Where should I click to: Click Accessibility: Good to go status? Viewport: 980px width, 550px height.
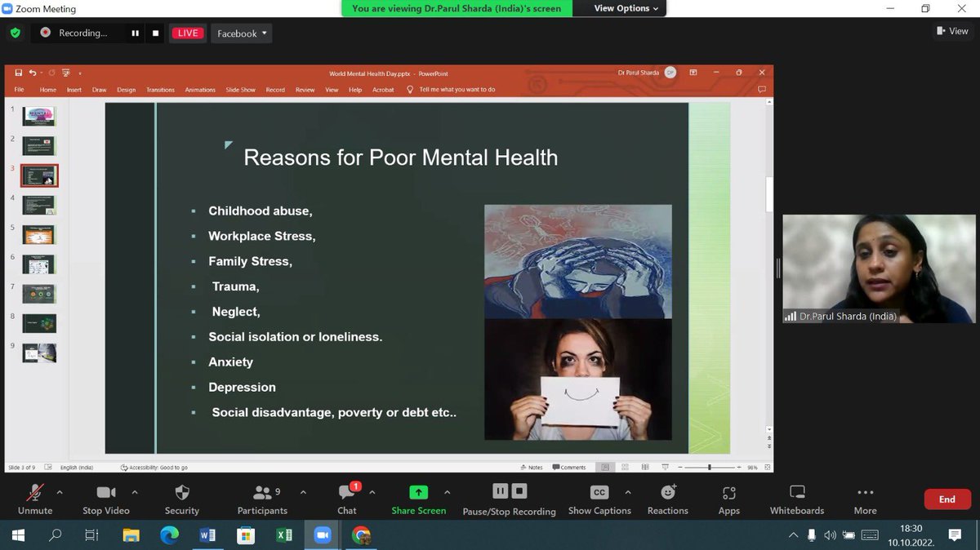[x=154, y=468]
